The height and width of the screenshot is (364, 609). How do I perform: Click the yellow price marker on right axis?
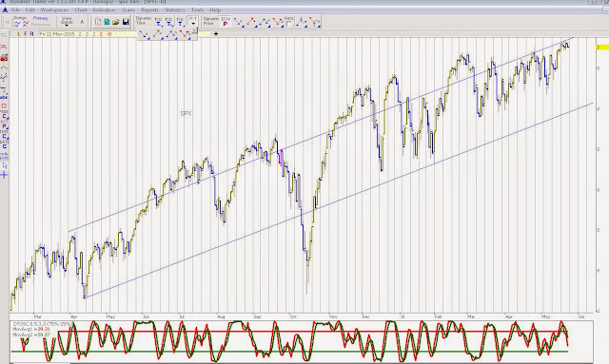(602, 47)
